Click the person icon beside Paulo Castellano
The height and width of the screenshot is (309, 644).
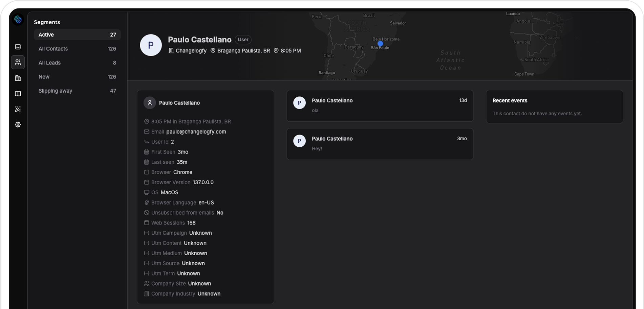149,103
